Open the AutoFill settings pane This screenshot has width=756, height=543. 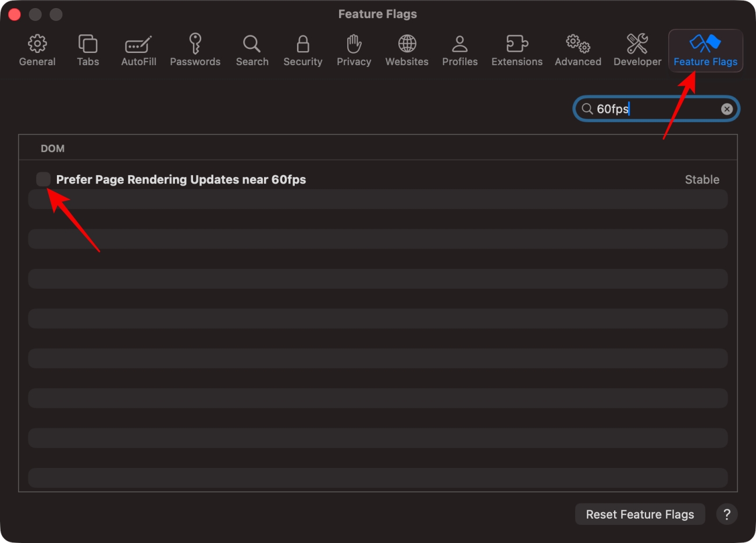(x=138, y=51)
